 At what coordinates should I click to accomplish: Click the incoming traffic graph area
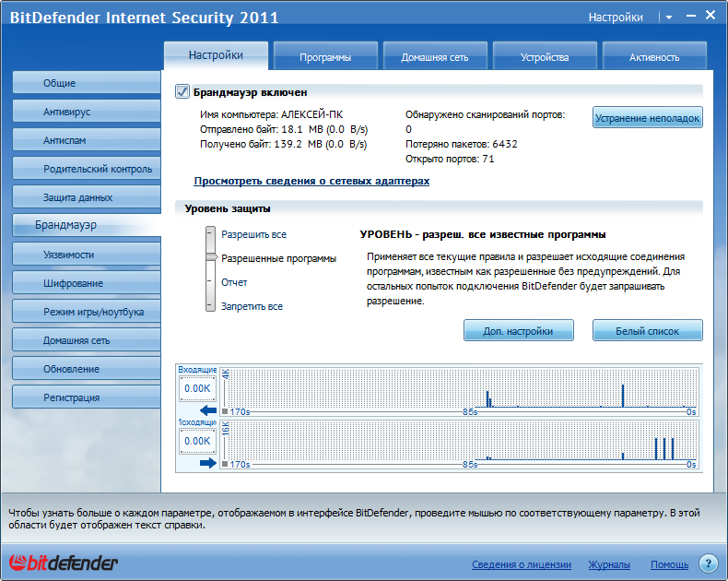tap(460, 390)
